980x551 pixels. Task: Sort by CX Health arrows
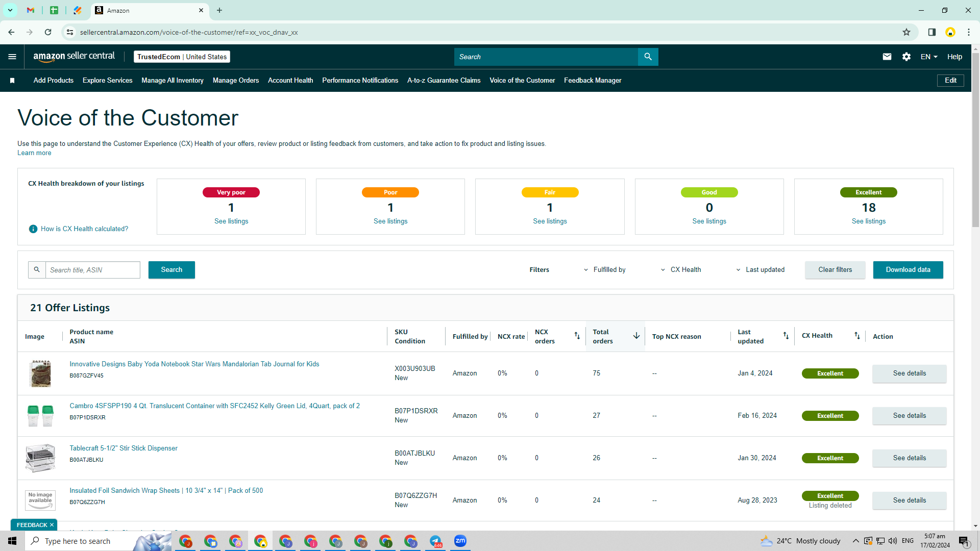(x=857, y=336)
